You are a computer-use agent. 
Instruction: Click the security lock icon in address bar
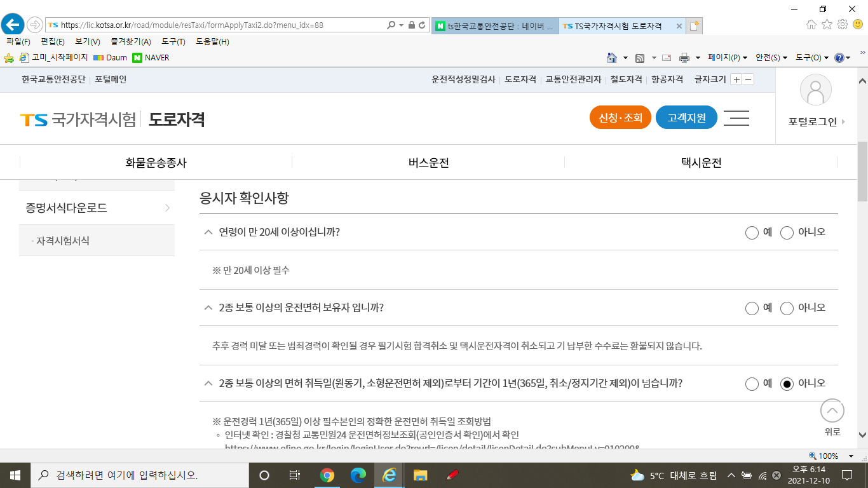[x=411, y=25]
